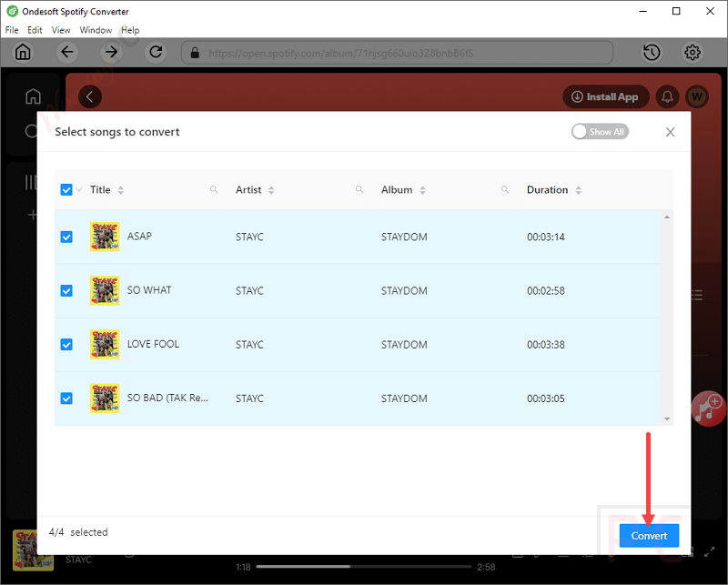Open conversion history clock icon

(x=652, y=53)
